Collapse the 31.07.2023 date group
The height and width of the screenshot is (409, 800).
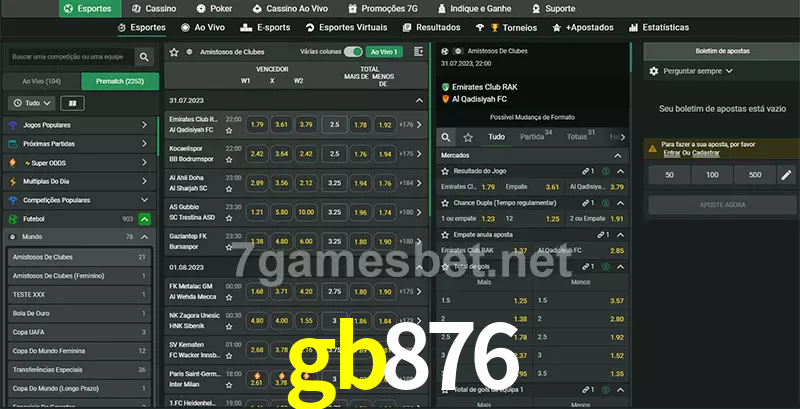click(x=419, y=101)
